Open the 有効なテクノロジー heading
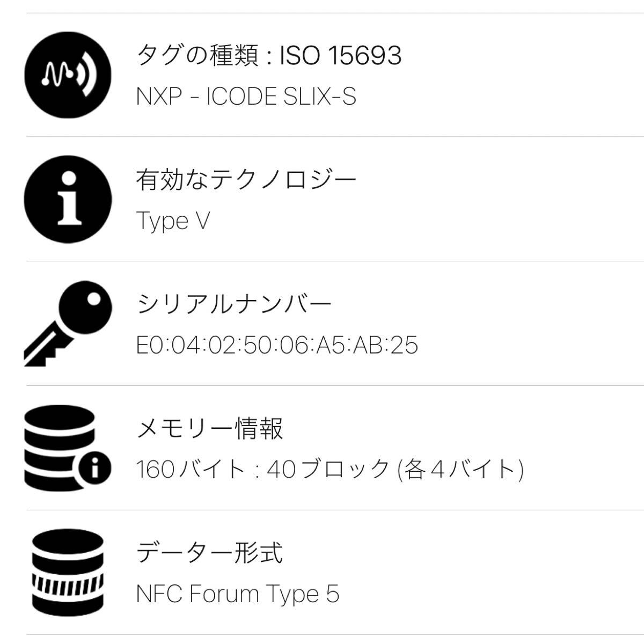The image size is (644, 644). tap(246, 180)
